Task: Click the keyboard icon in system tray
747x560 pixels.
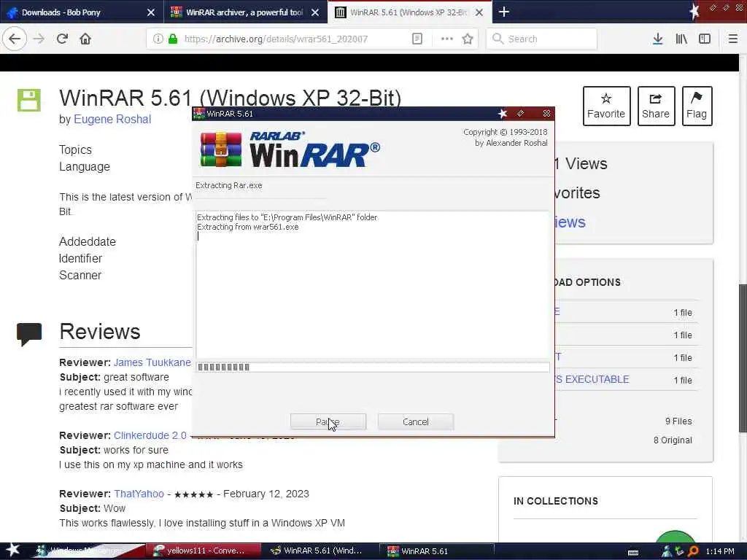Action: pos(633,552)
